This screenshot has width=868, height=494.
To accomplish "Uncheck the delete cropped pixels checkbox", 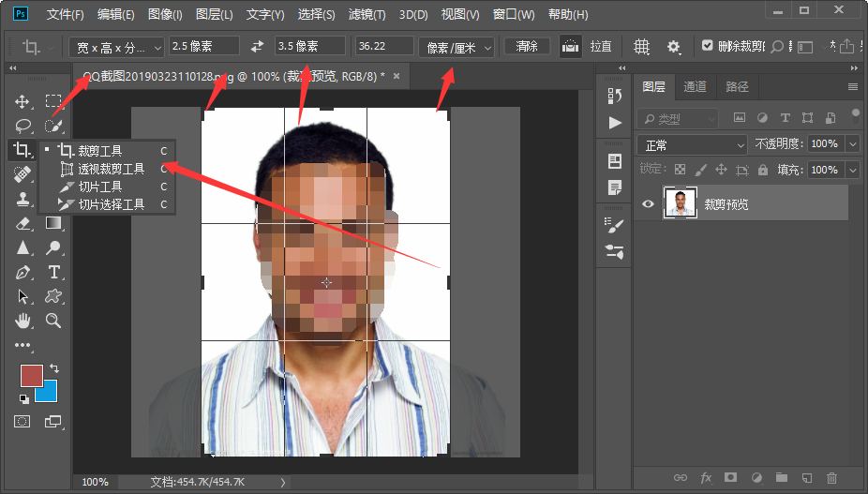I will [708, 46].
